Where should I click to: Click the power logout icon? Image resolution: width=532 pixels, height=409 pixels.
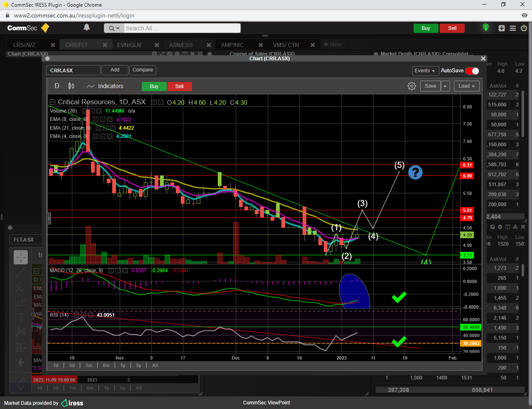click(524, 28)
